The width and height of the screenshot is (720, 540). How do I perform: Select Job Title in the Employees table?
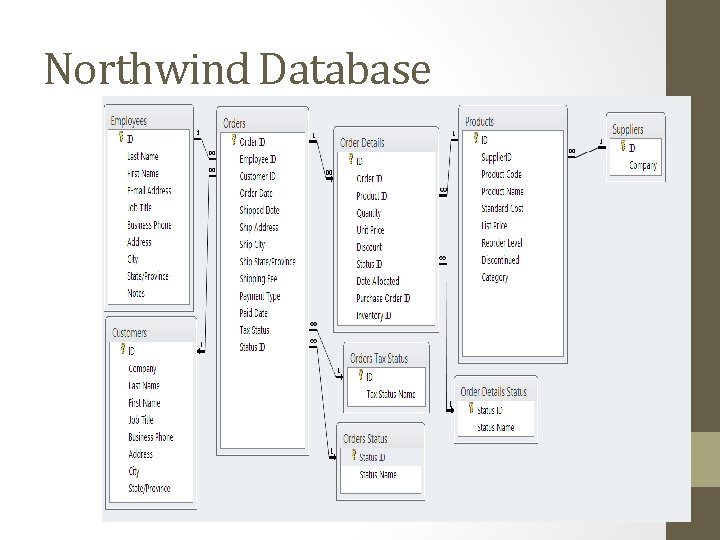(x=139, y=208)
